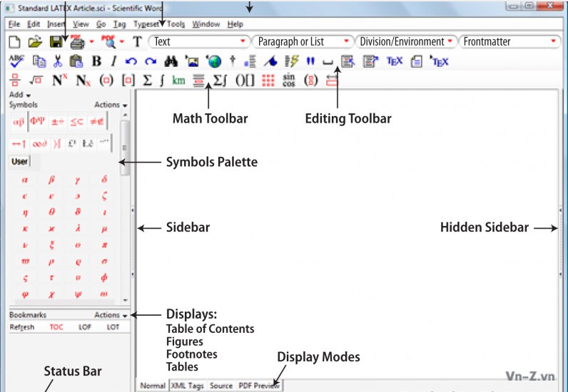The height and width of the screenshot is (392, 568).
Task: Open Find with the binoculars icon
Action: 171,61
